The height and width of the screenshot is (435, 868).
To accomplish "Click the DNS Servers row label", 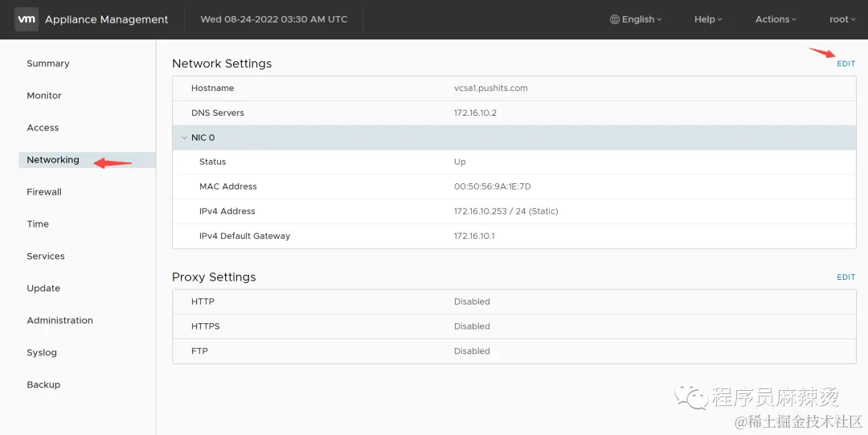I will coord(218,113).
